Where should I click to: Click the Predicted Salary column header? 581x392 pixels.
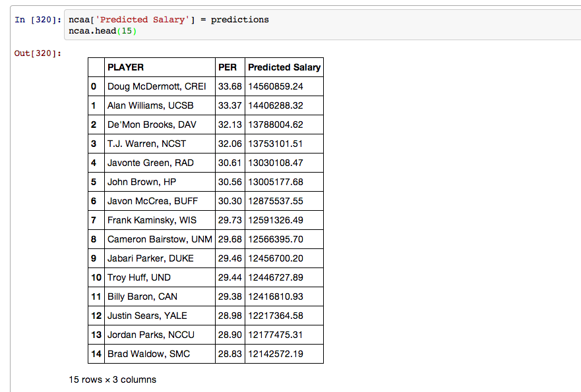pyautogui.click(x=284, y=67)
